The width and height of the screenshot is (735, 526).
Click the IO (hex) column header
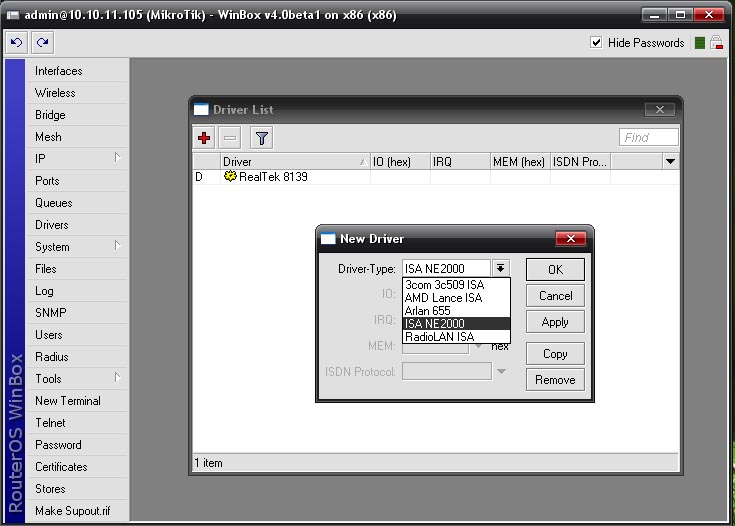[x=400, y=162]
